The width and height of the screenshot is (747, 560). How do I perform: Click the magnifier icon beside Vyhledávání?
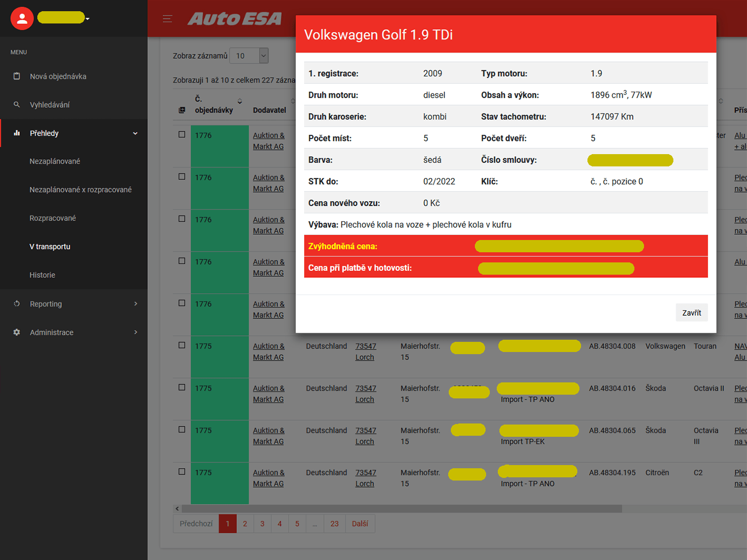(x=17, y=105)
